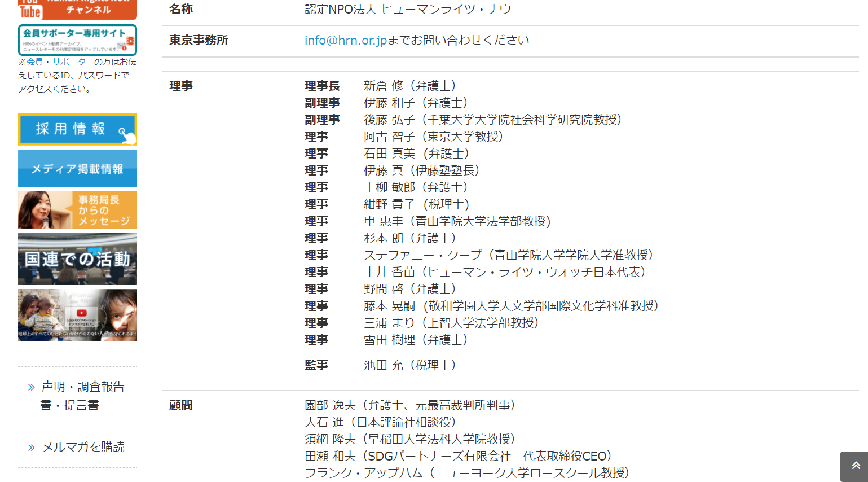Select the text 認定NPO法人 ヒューマンライツ・ナウ
This screenshot has height=482, width=868.
pos(408,9)
